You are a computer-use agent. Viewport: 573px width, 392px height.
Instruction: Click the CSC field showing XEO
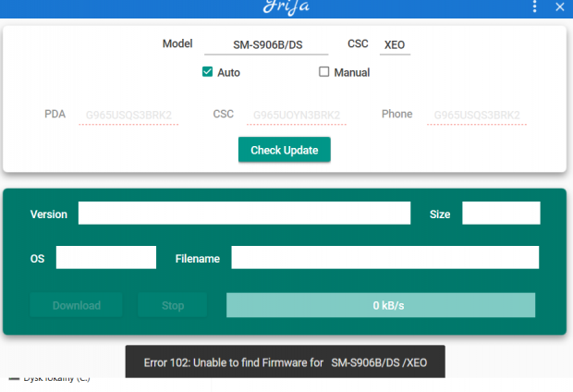point(395,44)
